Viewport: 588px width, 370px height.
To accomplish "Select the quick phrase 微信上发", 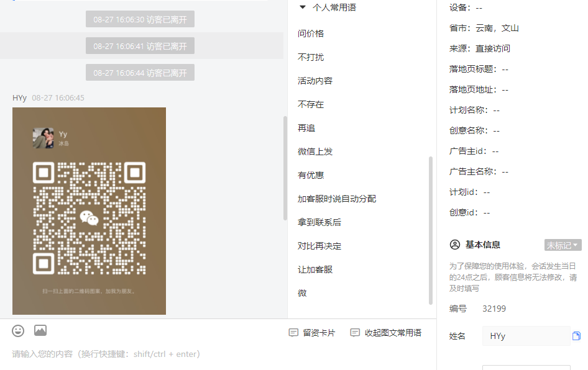I will [x=315, y=151].
